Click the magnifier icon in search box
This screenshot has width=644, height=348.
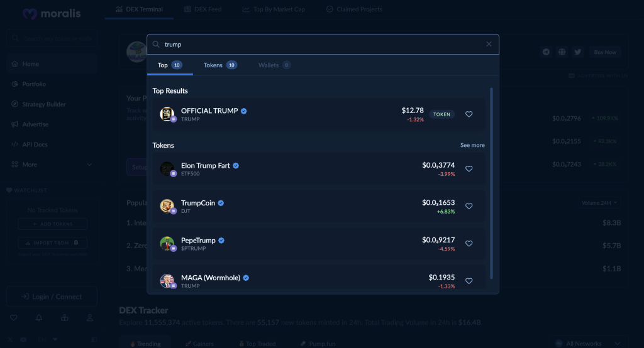156,45
